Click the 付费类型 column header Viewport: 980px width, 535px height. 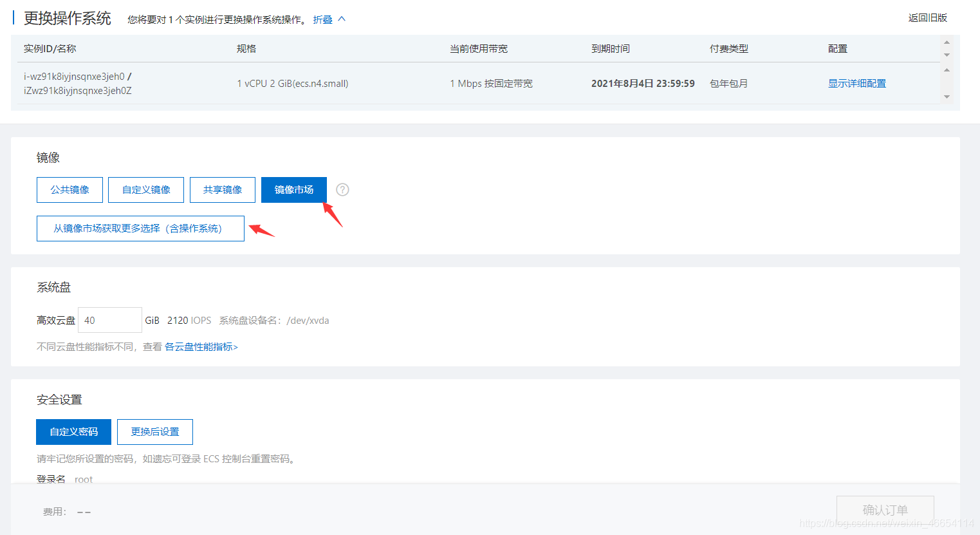[729, 49]
